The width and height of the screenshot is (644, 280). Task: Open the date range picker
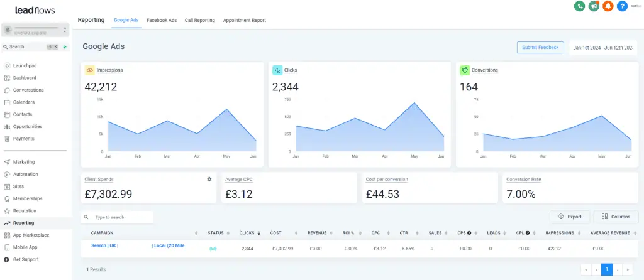(603, 48)
